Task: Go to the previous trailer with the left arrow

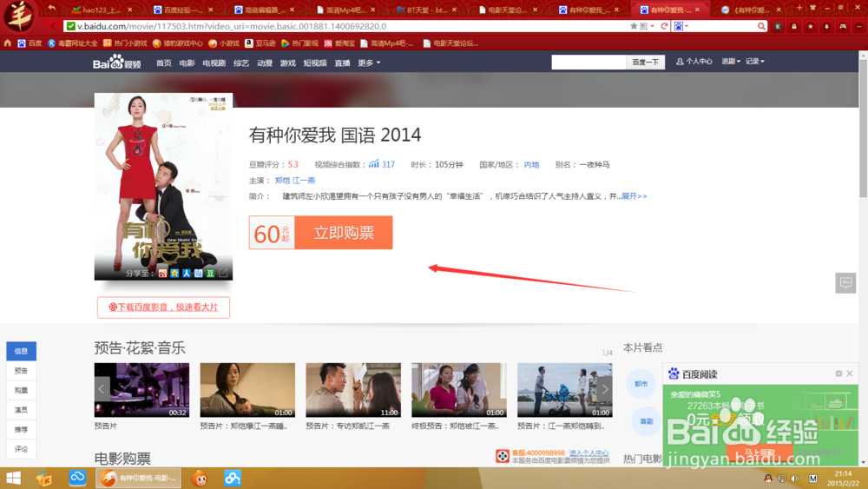Action: (x=102, y=389)
